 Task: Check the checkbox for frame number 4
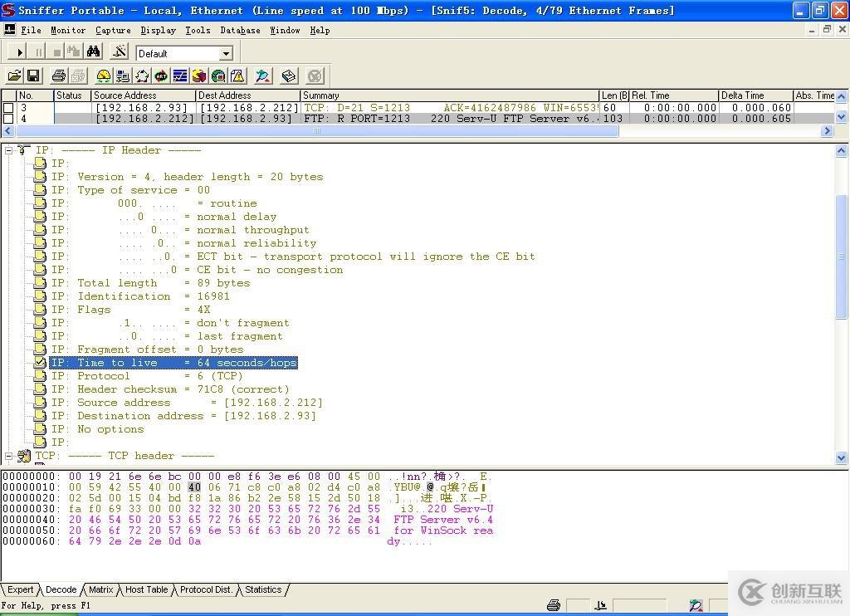[8, 119]
